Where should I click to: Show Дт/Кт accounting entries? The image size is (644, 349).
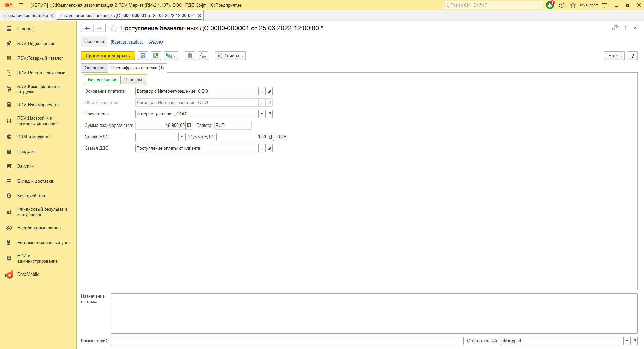tap(203, 56)
